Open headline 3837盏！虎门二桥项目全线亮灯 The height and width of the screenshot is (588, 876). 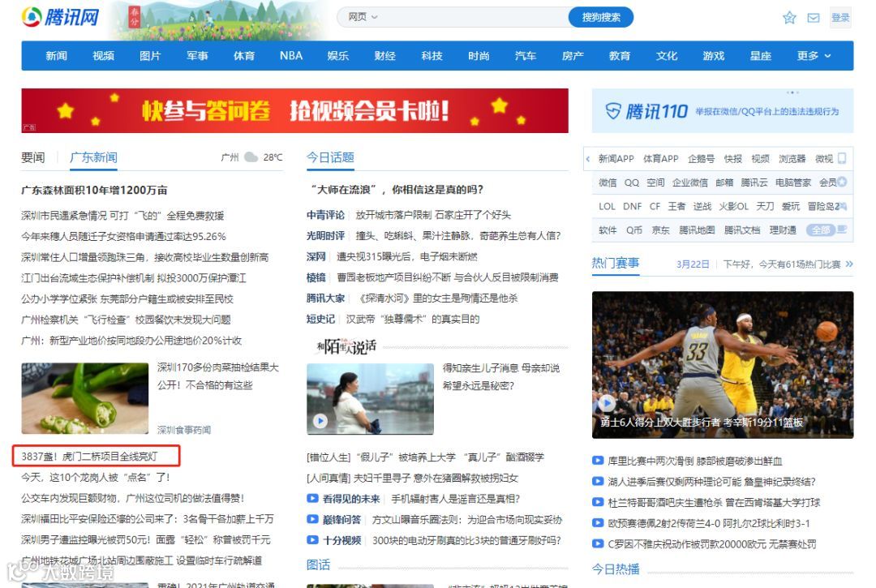pos(89,457)
